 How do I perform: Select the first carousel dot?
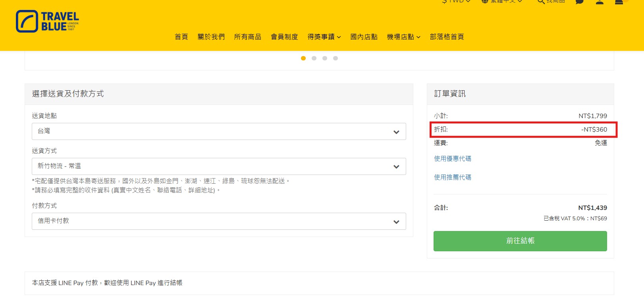pyautogui.click(x=303, y=58)
